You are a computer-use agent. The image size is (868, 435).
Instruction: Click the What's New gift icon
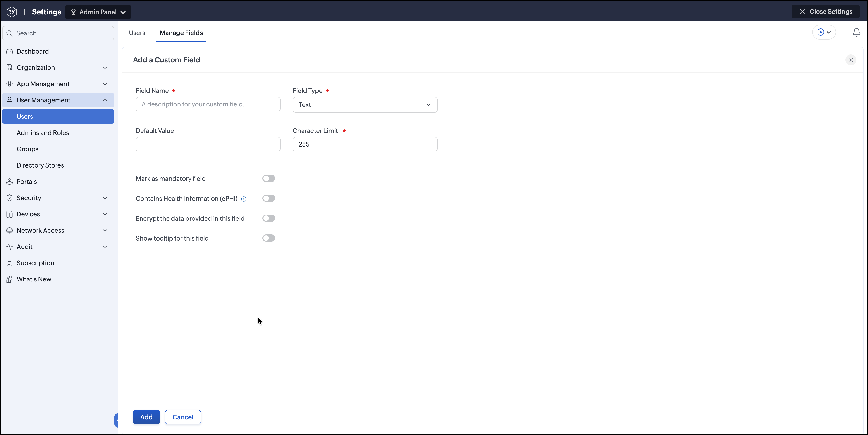pos(10,279)
